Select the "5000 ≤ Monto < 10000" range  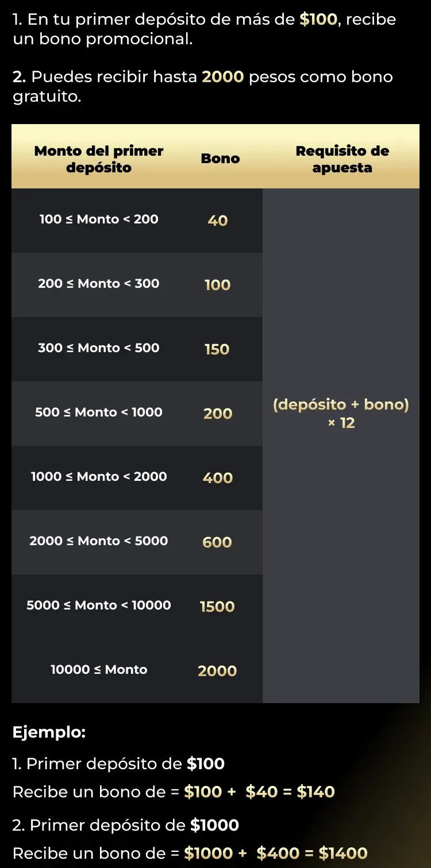click(x=99, y=605)
